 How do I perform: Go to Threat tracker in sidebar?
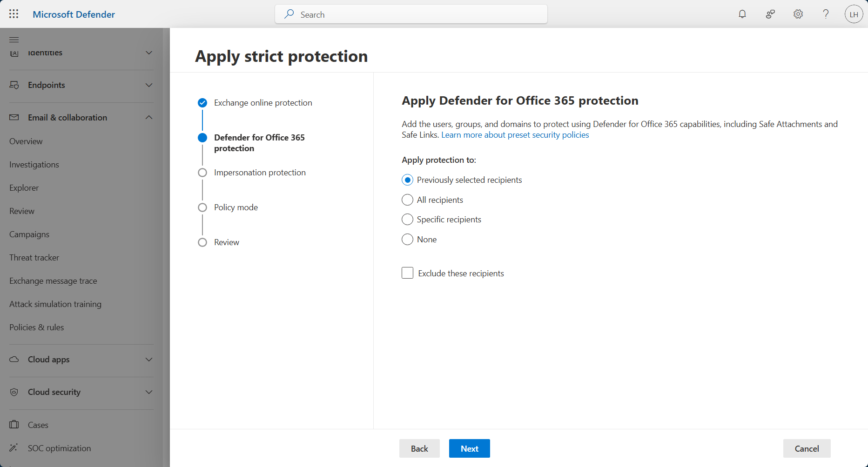coord(34,258)
